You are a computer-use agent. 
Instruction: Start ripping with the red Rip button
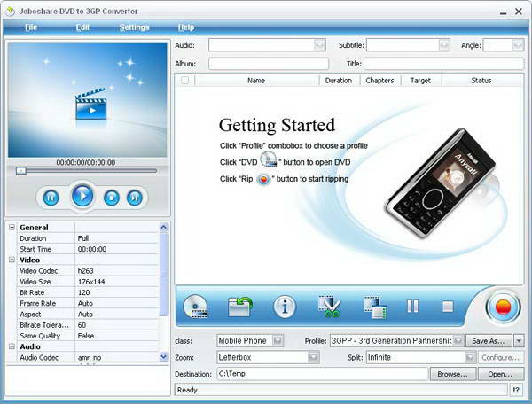[503, 307]
